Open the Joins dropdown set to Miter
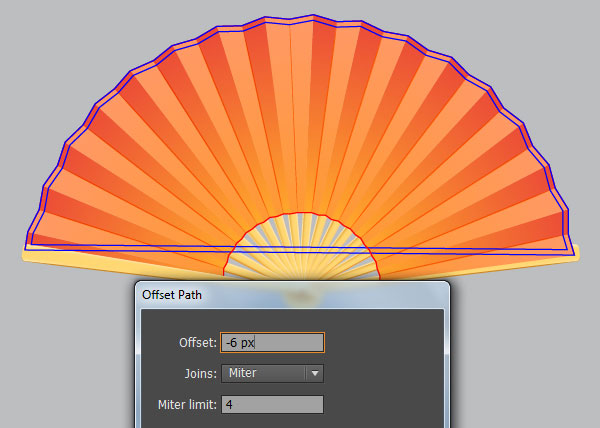Screen dimensions: 600x428 pos(272,373)
